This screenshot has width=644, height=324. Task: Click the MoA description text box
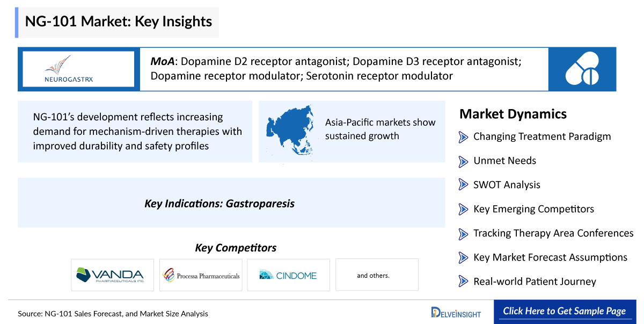(343, 69)
